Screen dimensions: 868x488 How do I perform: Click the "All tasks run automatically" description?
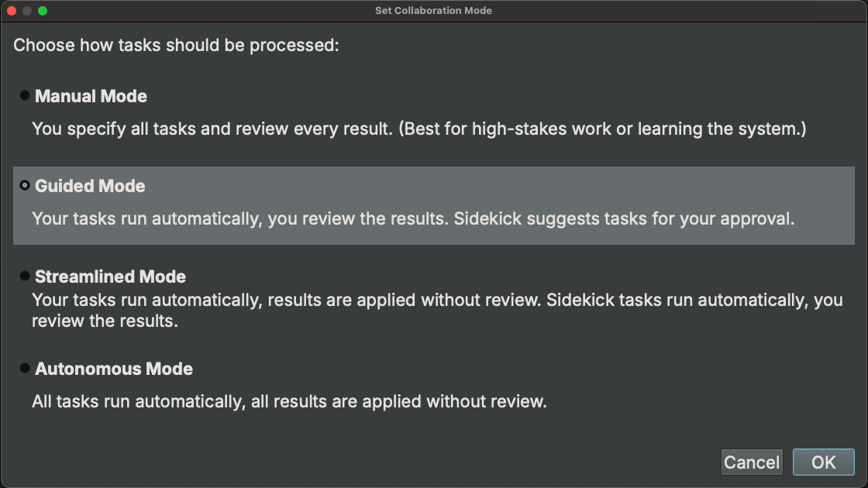click(x=289, y=401)
